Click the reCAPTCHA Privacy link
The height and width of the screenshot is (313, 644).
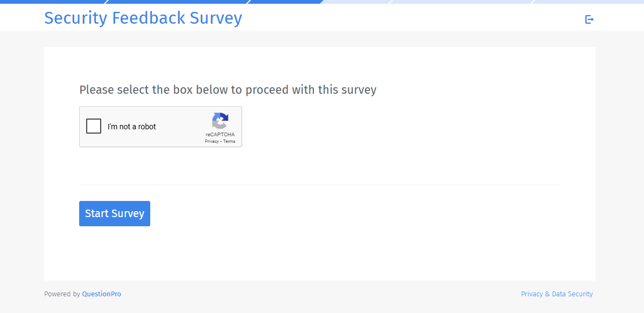pyautogui.click(x=212, y=141)
